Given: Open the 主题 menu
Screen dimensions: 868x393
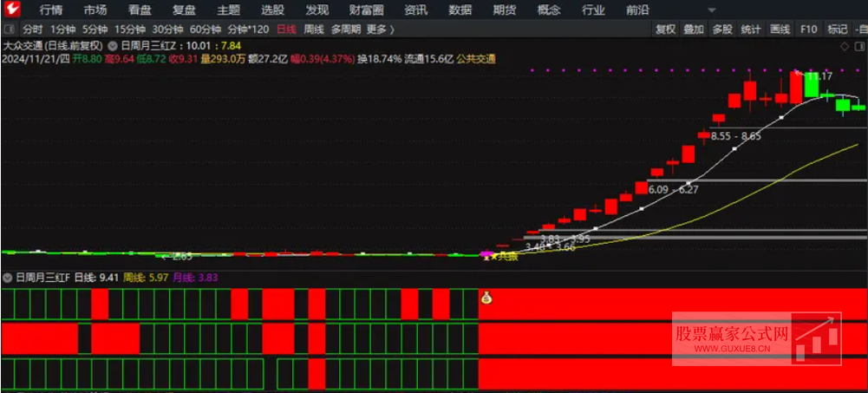Looking at the screenshot, I should click(228, 10).
